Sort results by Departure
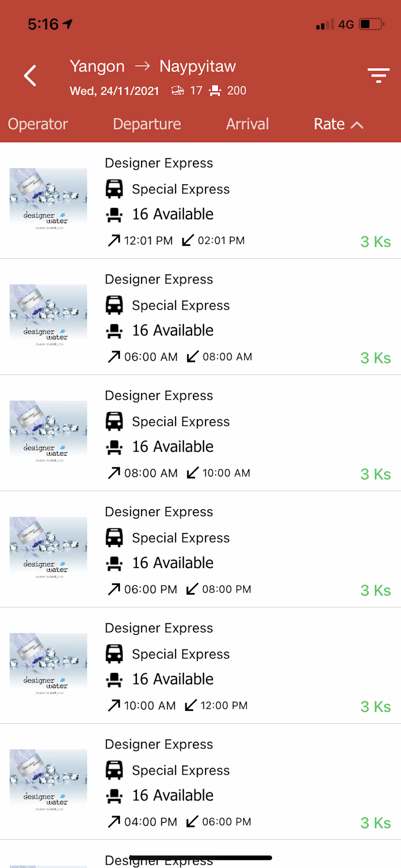Viewport: 401px width, 868px height. pyautogui.click(x=147, y=124)
